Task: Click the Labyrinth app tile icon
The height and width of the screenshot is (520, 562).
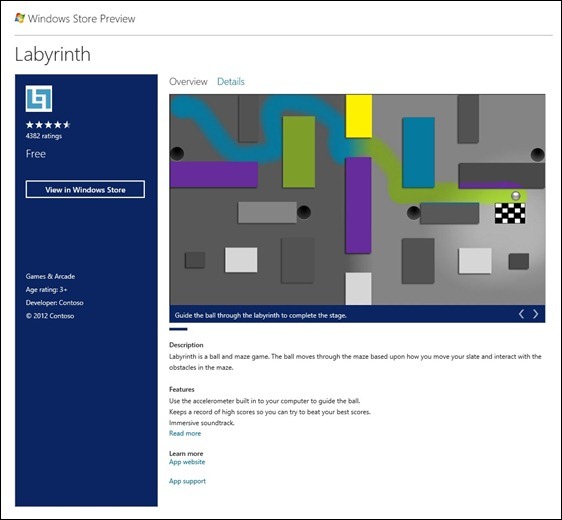Action: click(39, 99)
